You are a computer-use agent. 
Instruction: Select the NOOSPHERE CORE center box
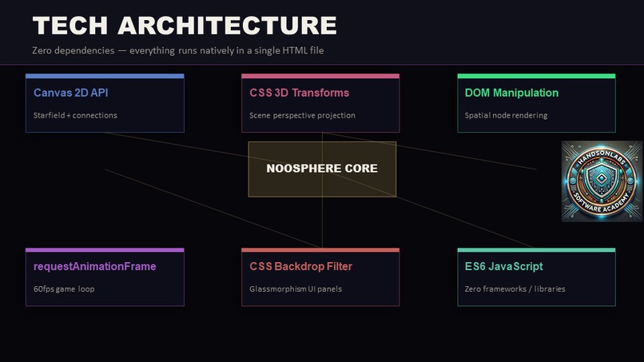click(322, 169)
